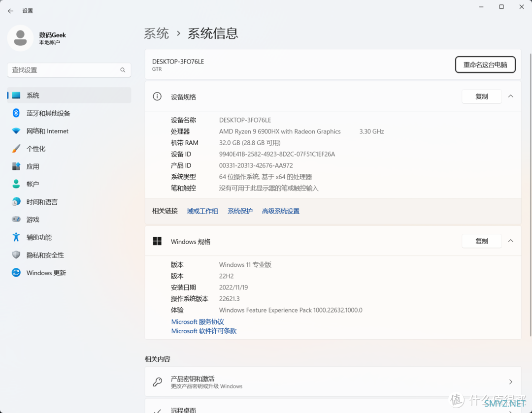This screenshot has width=532, height=413.
Task: Click the vertical scrollbar on the right
Action: [530, 195]
